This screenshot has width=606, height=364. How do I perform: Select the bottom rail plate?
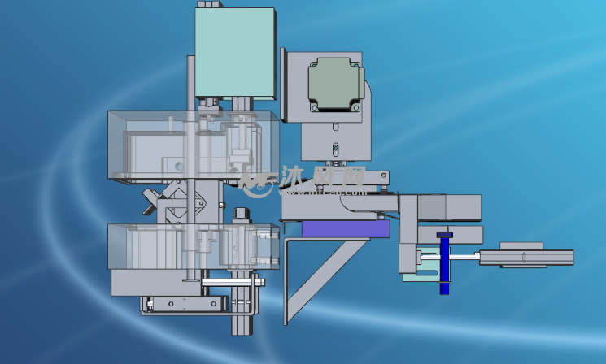(183, 304)
